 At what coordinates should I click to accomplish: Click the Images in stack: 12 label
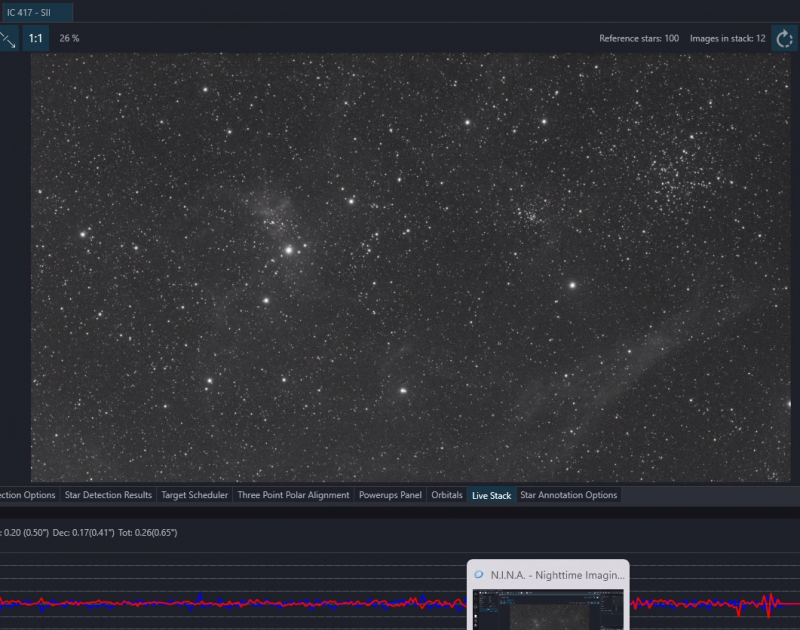click(728, 38)
